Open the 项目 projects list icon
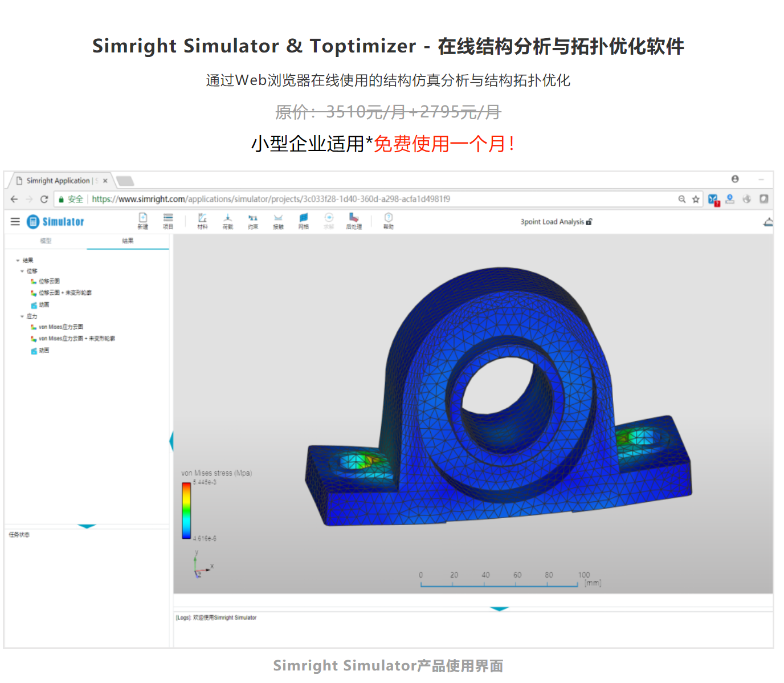This screenshot has height=683, width=784. tap(168, 221)
